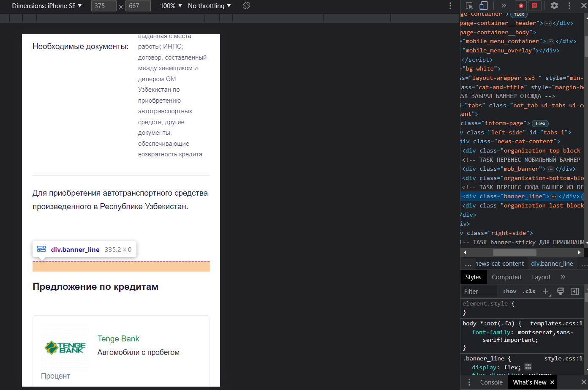
Task: Select the organization-top-block node
Action: pos(522,151)
